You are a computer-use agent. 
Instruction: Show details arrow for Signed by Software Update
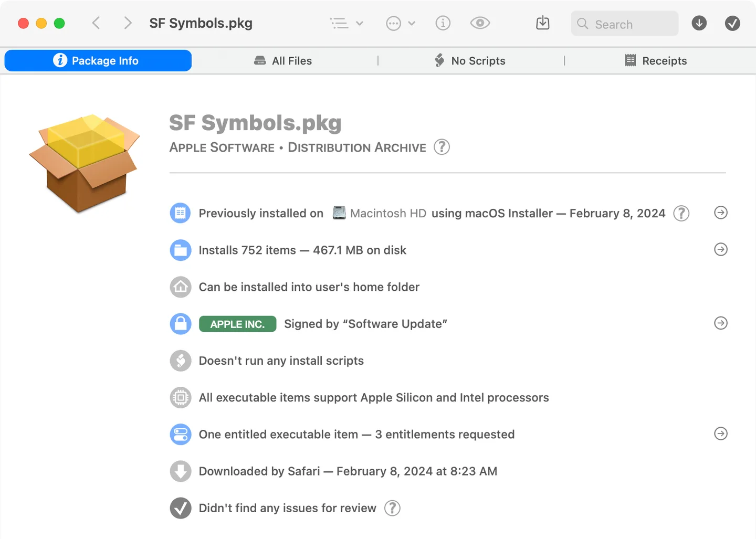[x=721, y=323]
